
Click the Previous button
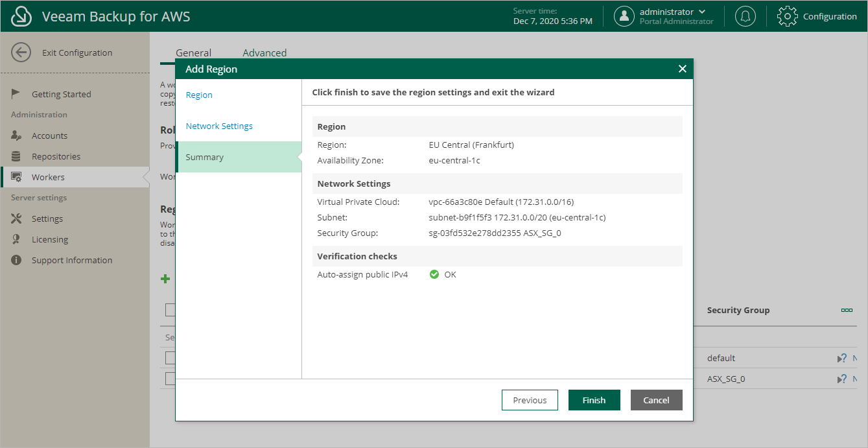coord(530,400)
